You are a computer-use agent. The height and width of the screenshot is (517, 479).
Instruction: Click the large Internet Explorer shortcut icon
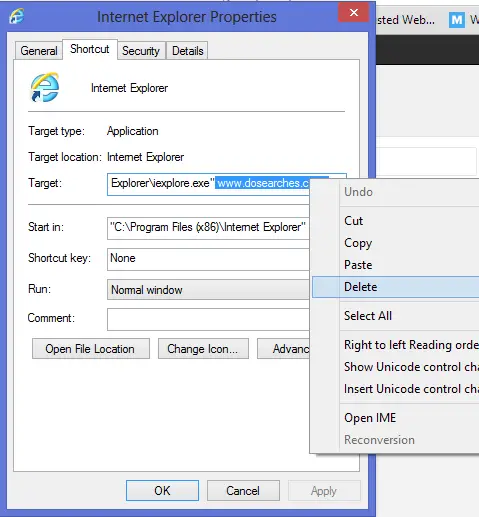pos(45,87)
